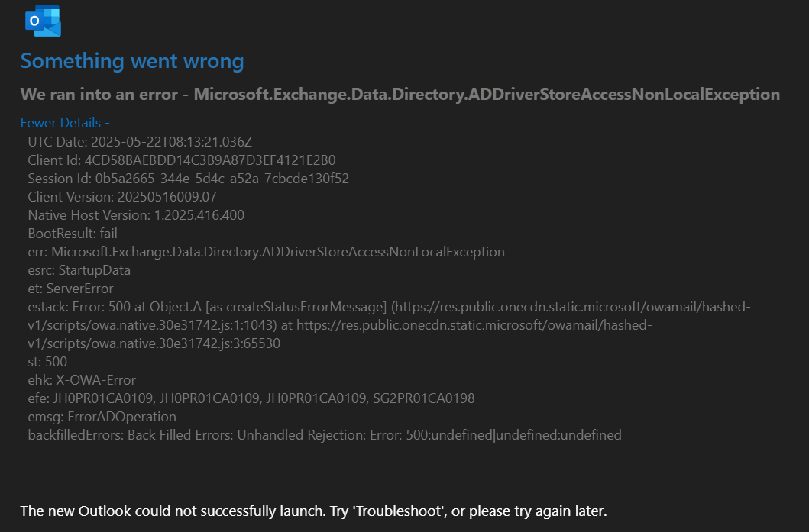Click the "esrc: StartupData" line
Viewport: 809px width, 532px height.
pyautogui.click(x=79, y=270)
